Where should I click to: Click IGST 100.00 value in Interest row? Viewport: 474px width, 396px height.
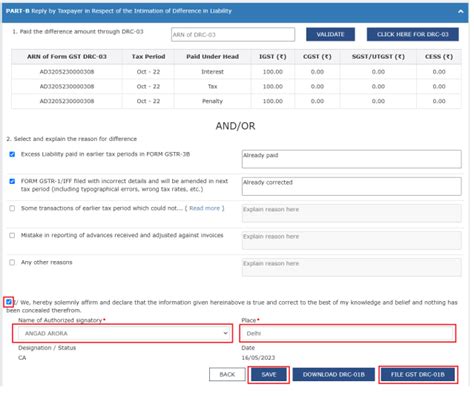273,72
